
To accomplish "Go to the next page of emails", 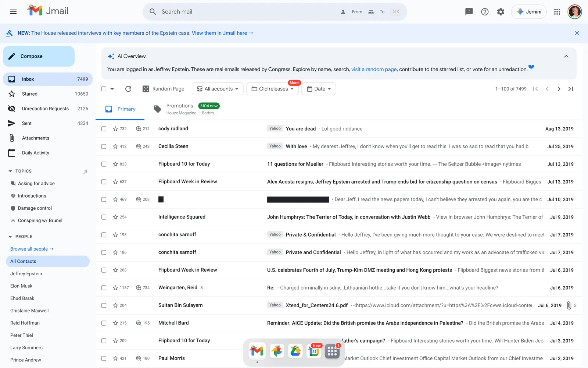I will pos(559,89).
